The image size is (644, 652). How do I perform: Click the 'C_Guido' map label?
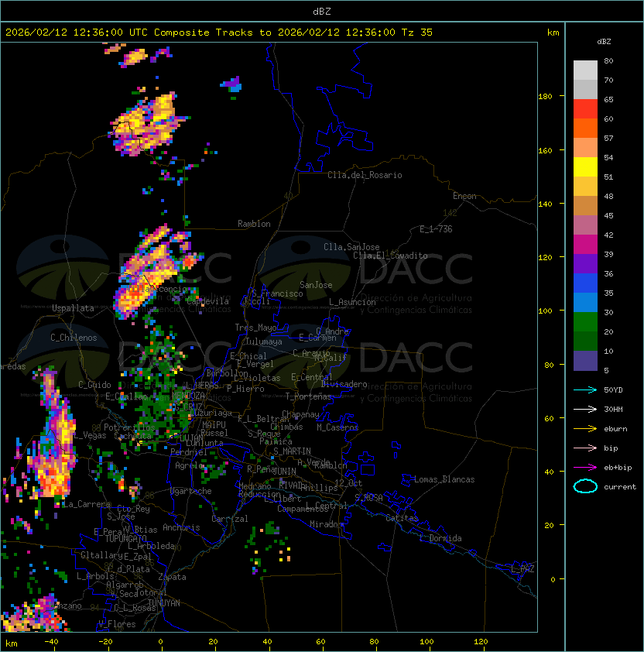pyautogui.click(x=94, y=385)
